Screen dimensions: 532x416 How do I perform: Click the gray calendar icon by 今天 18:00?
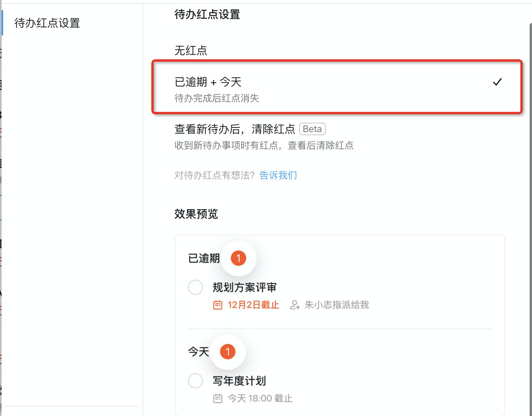[x=218, y=398]
